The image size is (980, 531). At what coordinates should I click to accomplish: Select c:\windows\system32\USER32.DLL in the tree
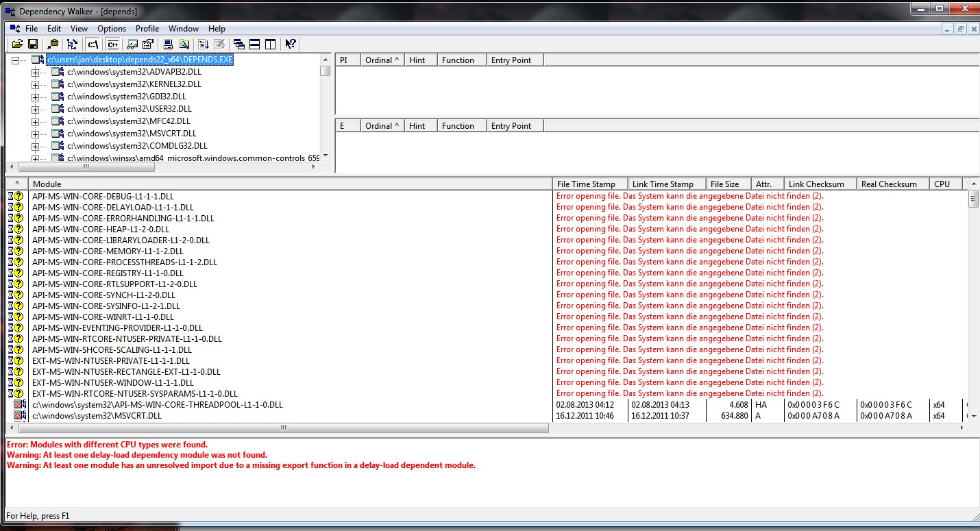click(130, 109)
